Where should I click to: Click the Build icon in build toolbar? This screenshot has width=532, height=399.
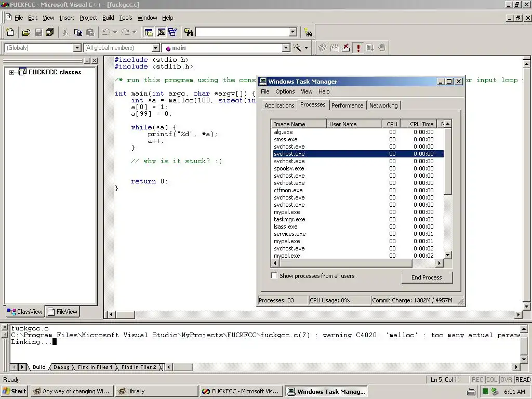[x=334, y=48]
